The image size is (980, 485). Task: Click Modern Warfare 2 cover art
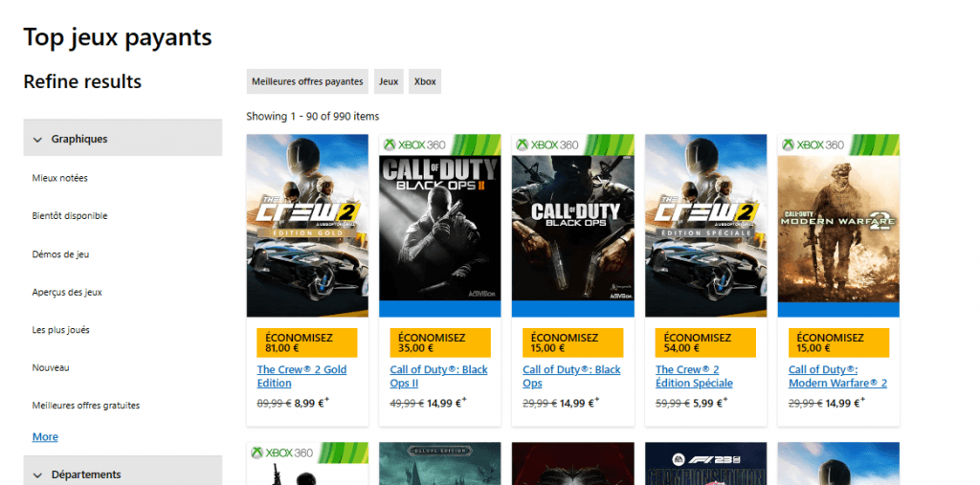point(838,225)
